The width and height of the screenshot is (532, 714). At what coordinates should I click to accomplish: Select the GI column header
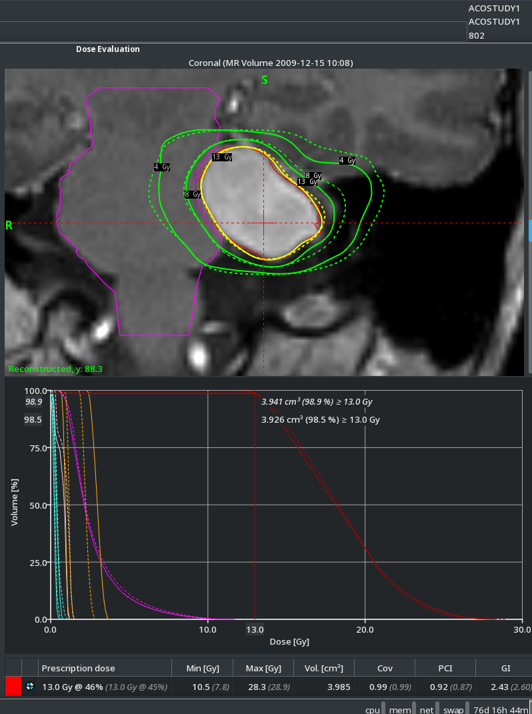[x=505, y=668]
